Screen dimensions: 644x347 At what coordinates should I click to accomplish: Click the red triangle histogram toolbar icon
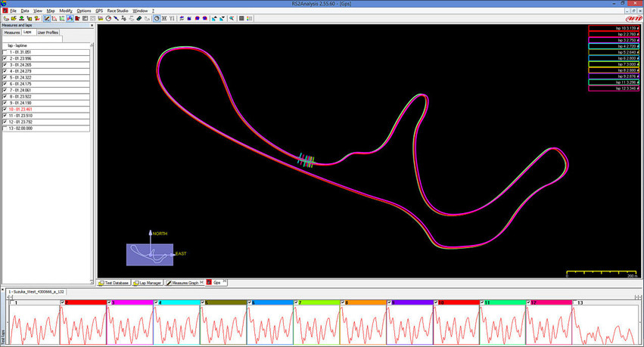pos(54,18)
